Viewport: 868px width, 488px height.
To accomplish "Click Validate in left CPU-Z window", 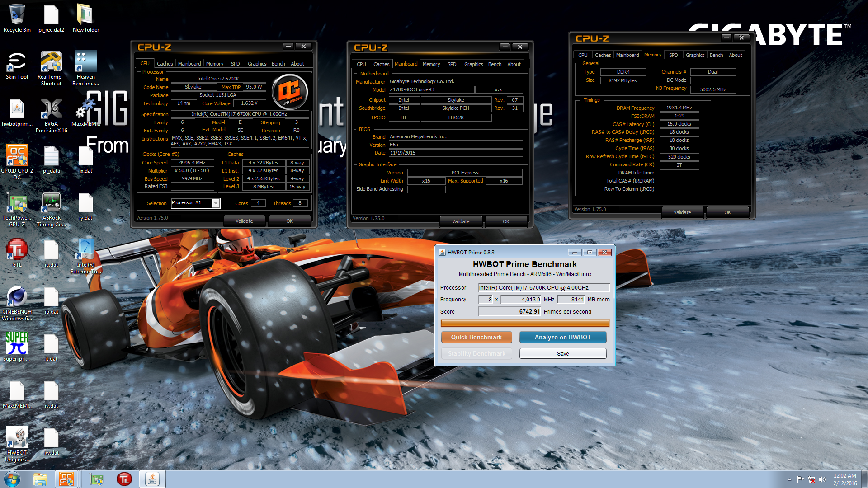I will click(x=244, y=221).
